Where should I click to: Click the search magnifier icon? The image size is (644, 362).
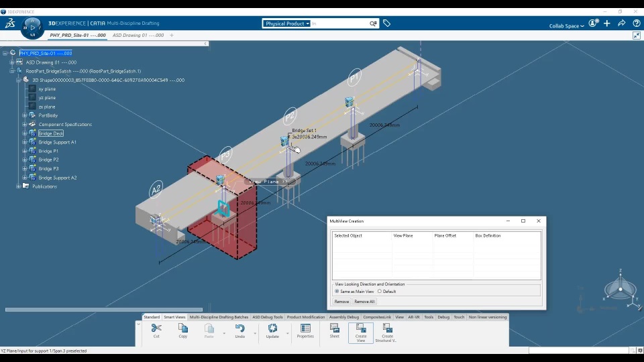coord(373,23)
